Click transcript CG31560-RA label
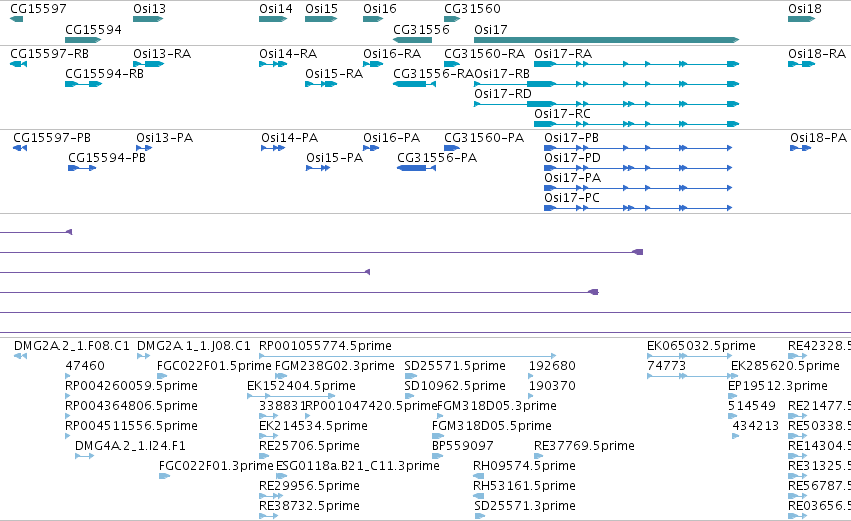 485,54
